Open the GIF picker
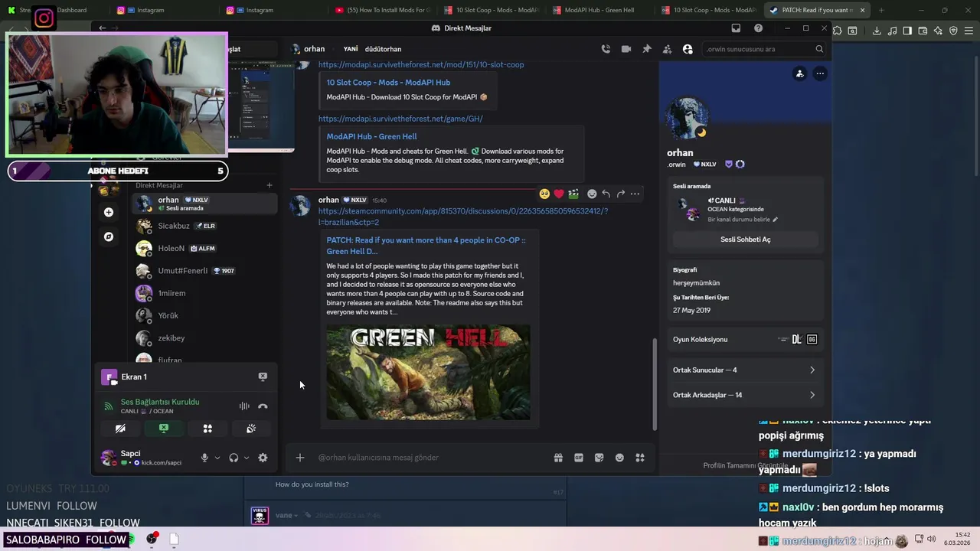Viewport: 980px width, 551px height. pos(579,458)
